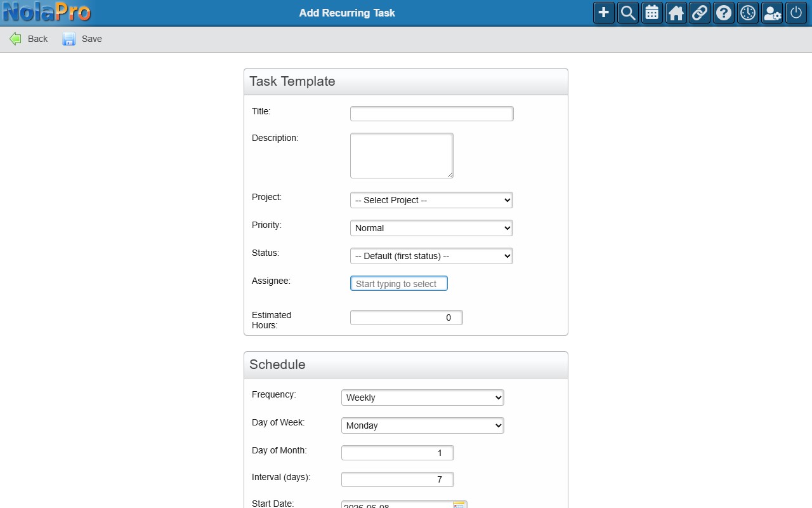This screenshot has width=812, height=508.
Task: Click the NolaPro logo
Action: click(x=46, y=12)
